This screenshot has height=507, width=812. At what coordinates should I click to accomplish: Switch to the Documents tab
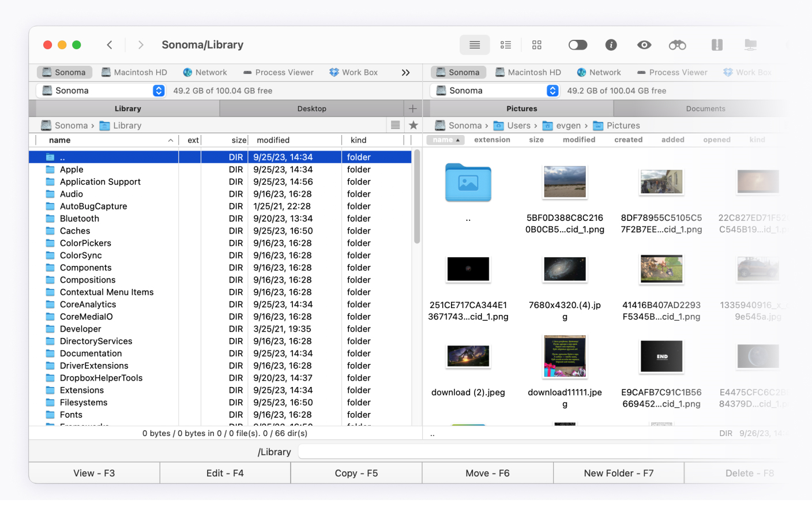[704, 108]
